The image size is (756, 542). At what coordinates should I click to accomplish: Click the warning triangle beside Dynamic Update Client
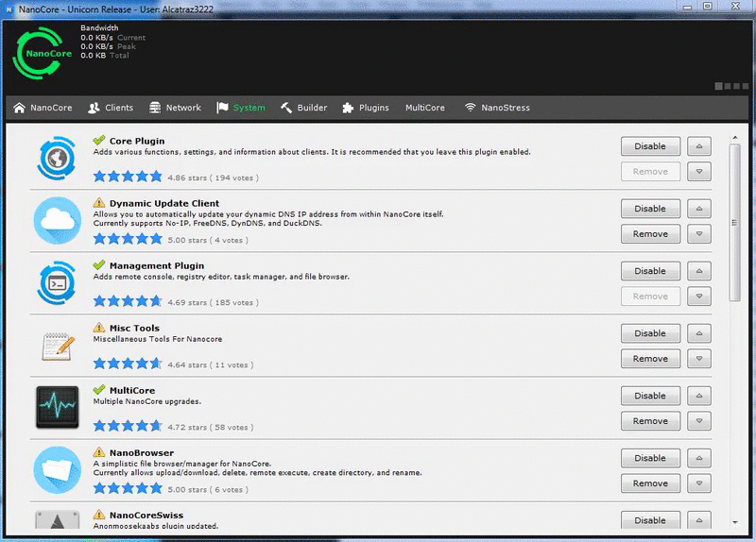(x=99, y=202)
